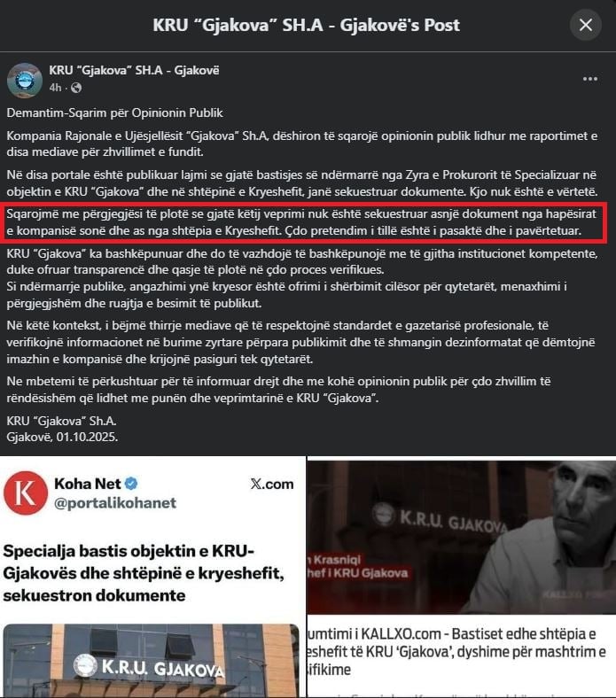Click the Demantim-Sqarim për Opinionin Publik line

pyautogui.click(x=114, y=113)
